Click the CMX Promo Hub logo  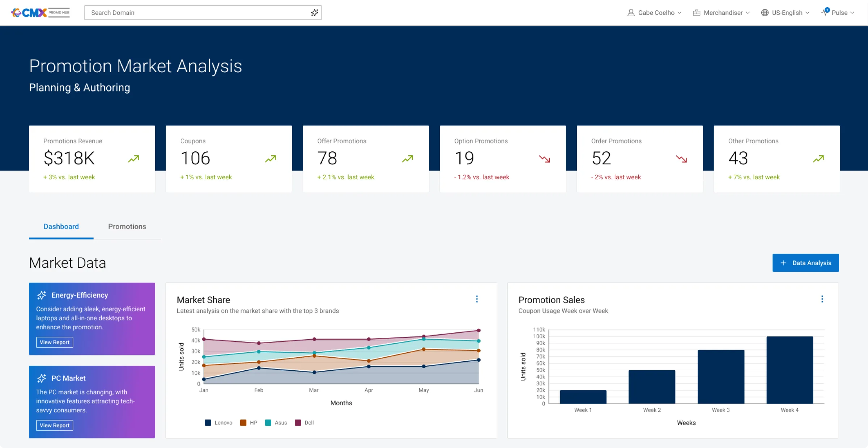(40, 13)
